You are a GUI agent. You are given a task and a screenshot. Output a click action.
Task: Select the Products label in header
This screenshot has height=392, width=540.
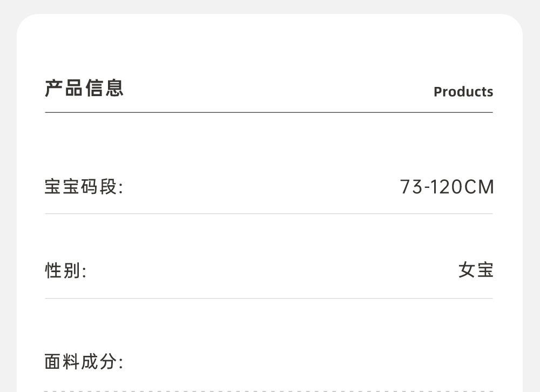coord(463,92)
